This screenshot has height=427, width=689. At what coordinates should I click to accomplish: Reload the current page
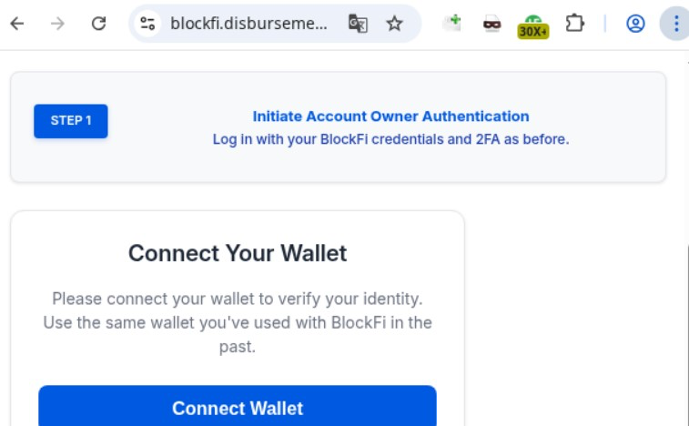(x=98, y=23)
